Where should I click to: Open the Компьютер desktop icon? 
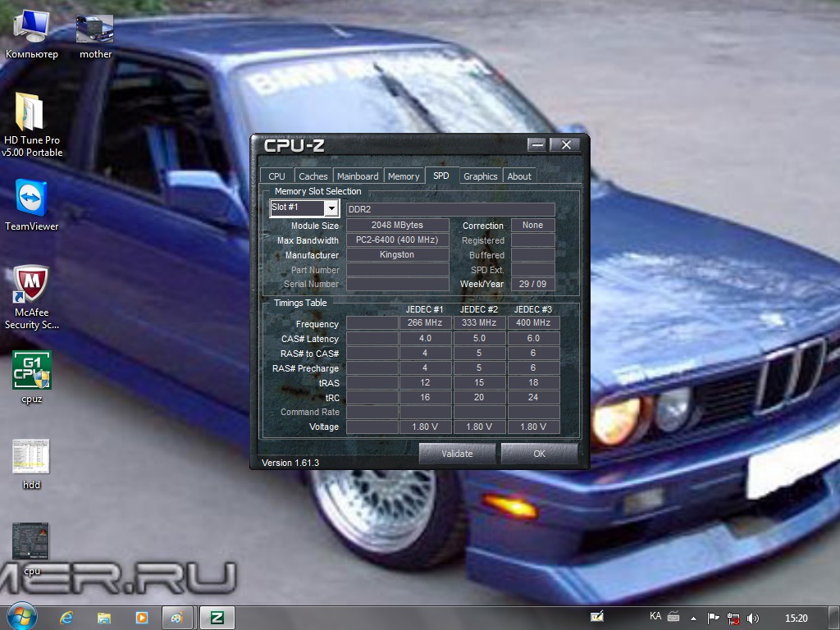click(32, 35)
